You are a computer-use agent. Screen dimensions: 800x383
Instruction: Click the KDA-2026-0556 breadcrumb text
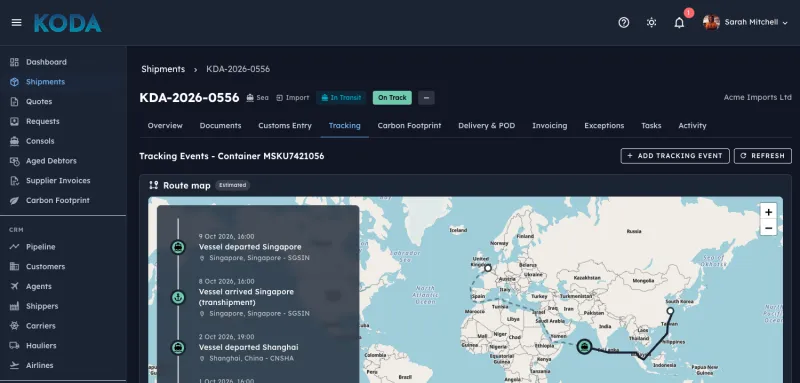click(238, 69)
